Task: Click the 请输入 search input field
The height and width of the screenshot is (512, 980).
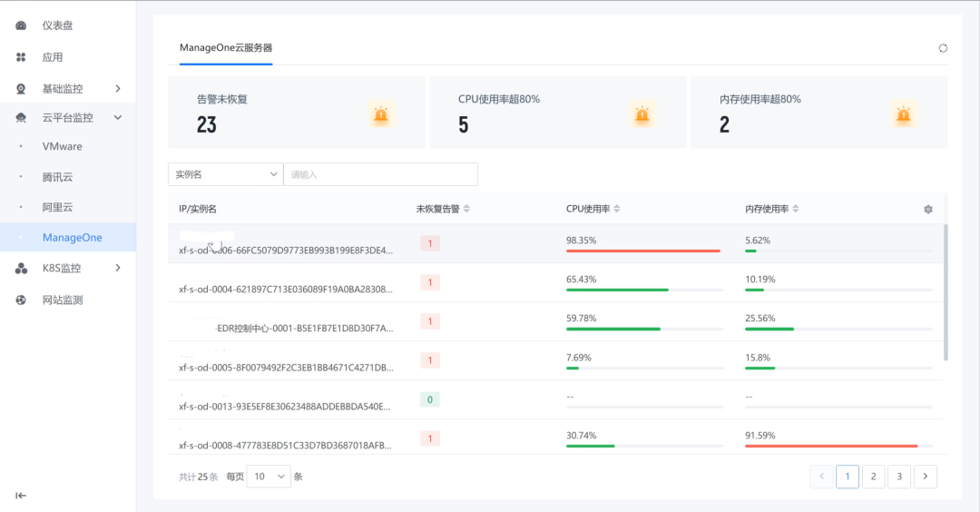Action: tap(380, 174)
